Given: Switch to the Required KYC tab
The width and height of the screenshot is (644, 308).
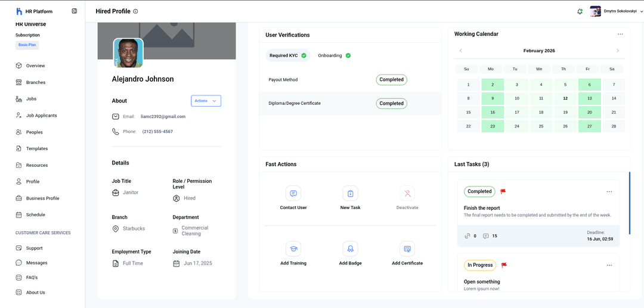Looking at the screenshot, I should (x=287, y=55).
